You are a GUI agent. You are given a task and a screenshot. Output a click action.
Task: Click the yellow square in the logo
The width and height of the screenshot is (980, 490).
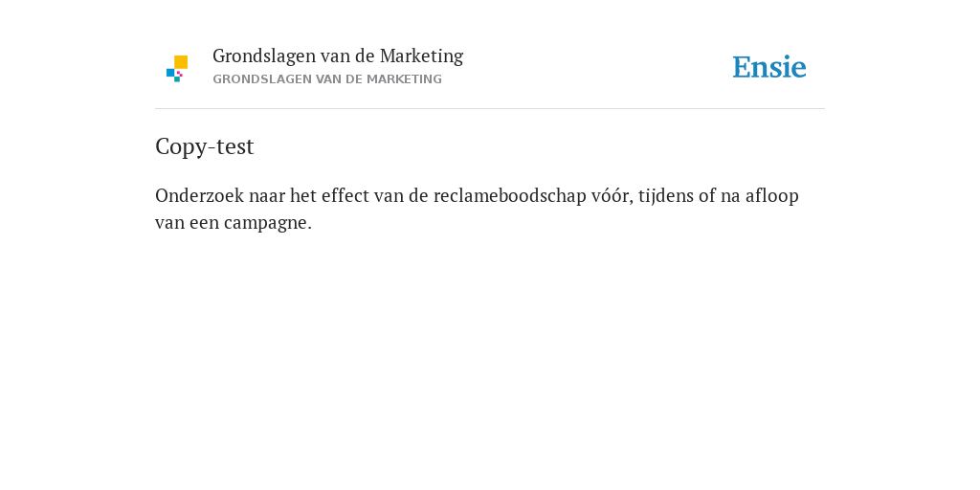pos(181,62)
